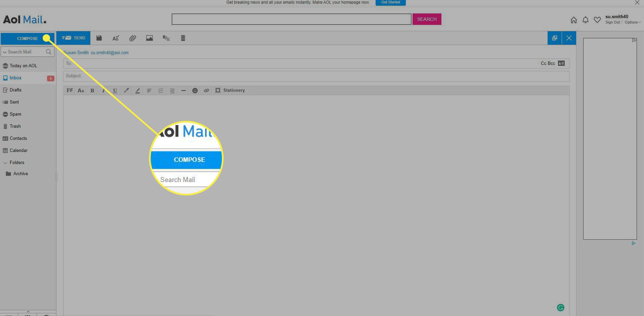Click the AdChoices icon atop the ad

(x=634, y=40)
